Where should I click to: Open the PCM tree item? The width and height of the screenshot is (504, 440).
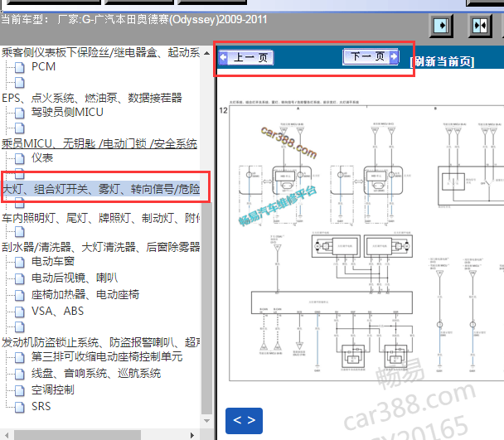coord(43,66)
